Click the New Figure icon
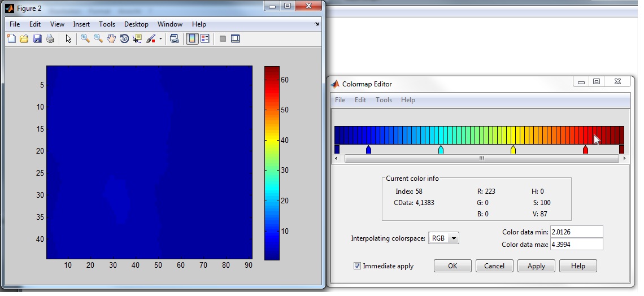 point(11,39)
